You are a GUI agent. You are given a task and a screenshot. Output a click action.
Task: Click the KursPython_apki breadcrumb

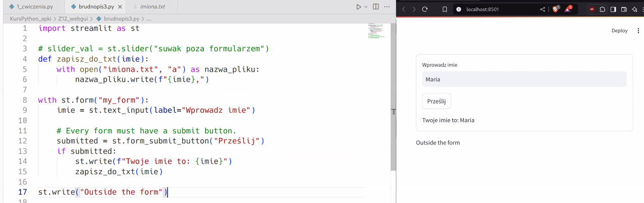31,19
